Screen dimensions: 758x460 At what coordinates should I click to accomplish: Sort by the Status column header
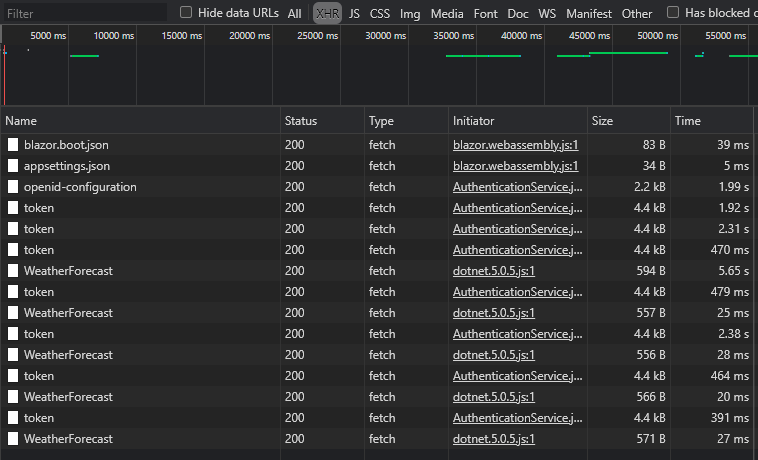322,121
